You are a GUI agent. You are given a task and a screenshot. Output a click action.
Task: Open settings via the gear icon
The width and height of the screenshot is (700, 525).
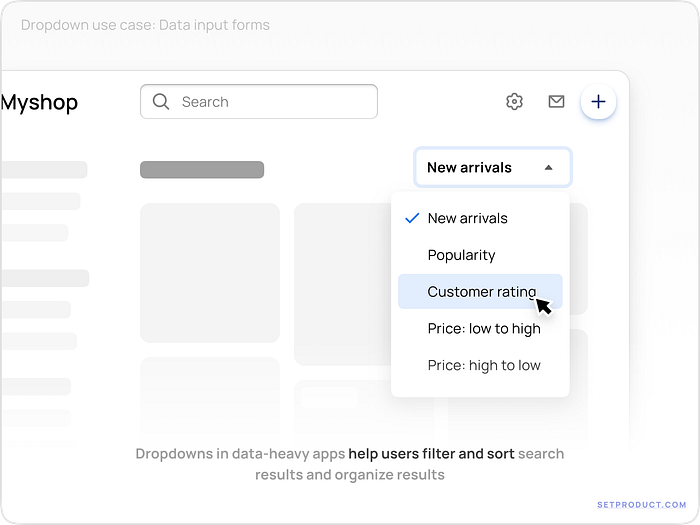[514, 102]
